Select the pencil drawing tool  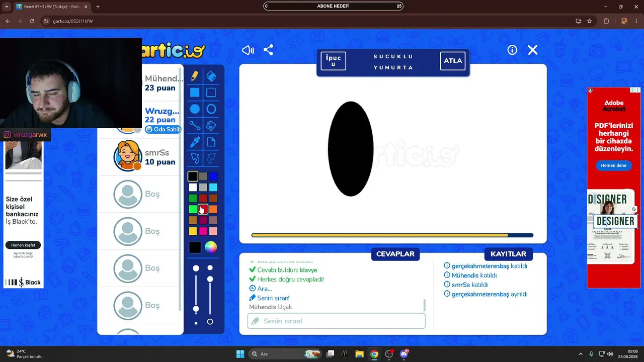tap(195, 76)
